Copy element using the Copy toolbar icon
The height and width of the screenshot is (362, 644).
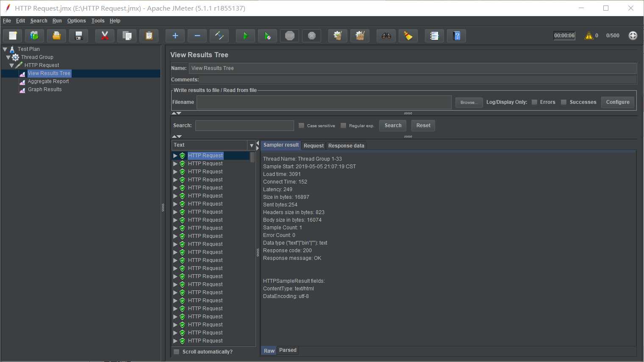coord(127,36)
